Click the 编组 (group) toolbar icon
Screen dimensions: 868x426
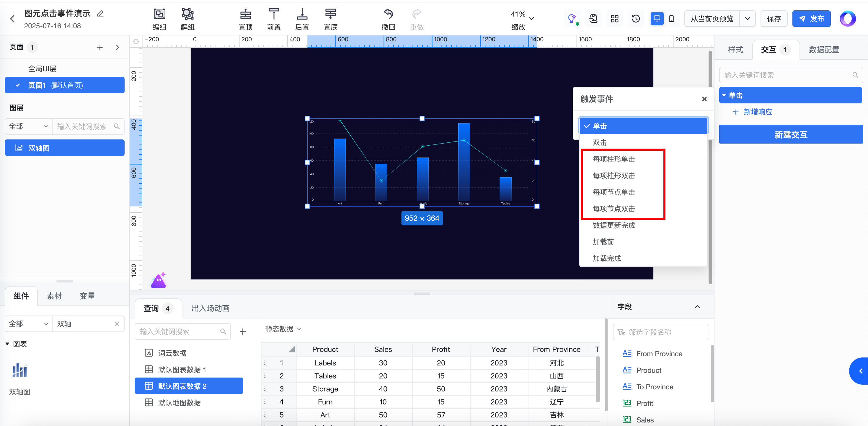[x=159, y=14]
